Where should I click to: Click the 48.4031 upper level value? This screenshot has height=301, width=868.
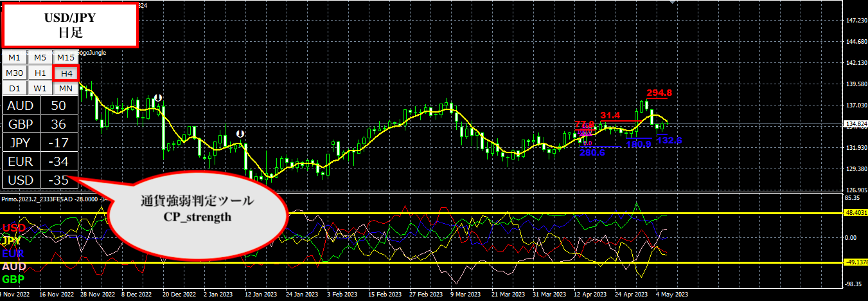(x=855, y=212)
